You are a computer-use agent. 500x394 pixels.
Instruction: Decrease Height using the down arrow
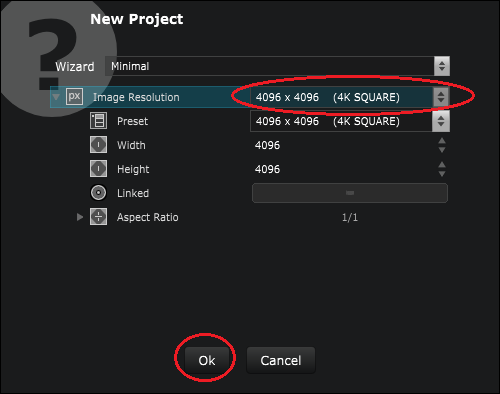[x=442, y=174]
